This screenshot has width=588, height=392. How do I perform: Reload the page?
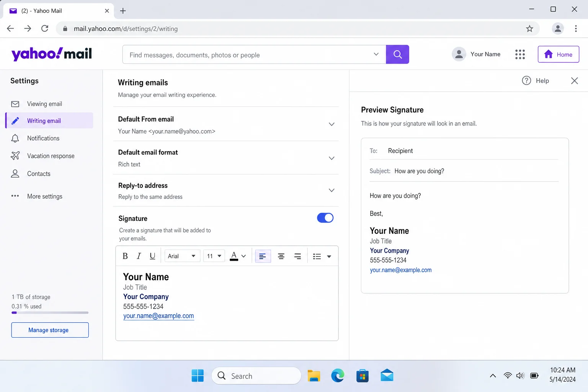(45, 28)
